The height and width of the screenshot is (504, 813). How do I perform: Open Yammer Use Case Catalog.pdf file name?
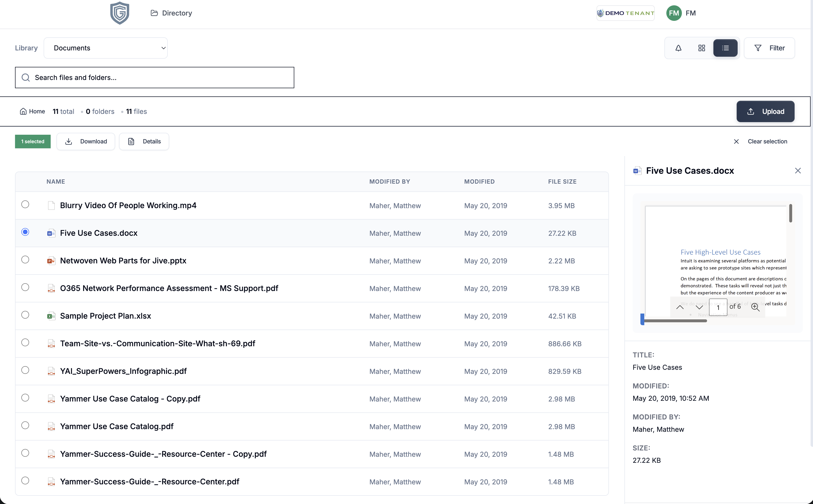tap(117, 426)
